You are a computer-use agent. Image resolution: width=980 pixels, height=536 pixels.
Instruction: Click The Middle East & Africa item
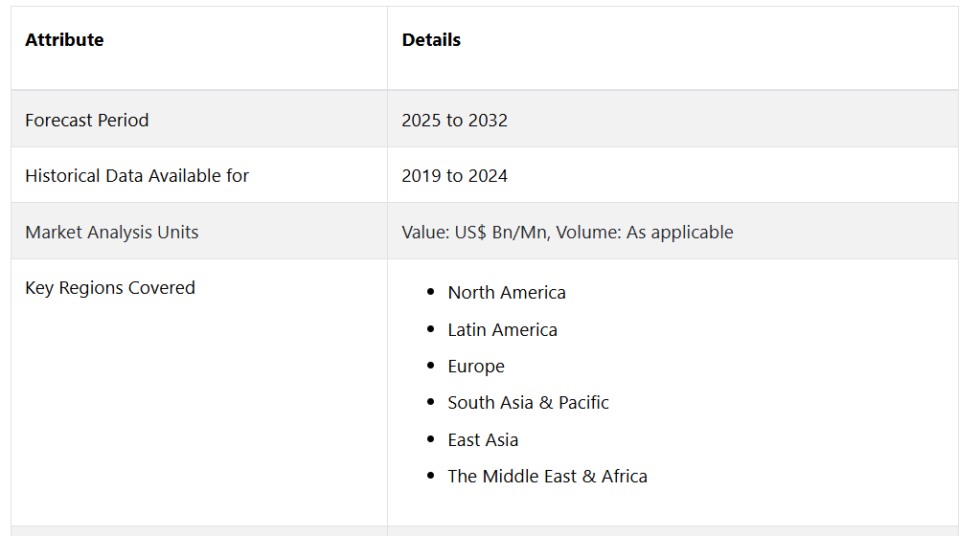[x=547, y=477]
